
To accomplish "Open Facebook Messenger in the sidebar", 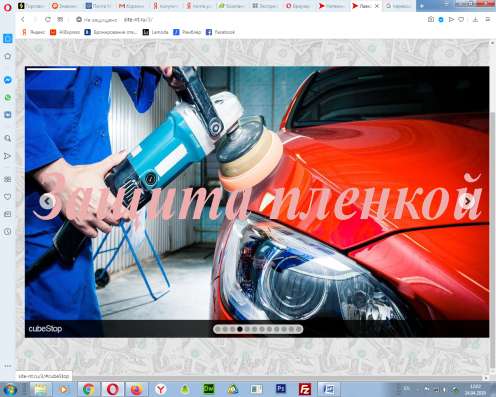I will (8, 80).
